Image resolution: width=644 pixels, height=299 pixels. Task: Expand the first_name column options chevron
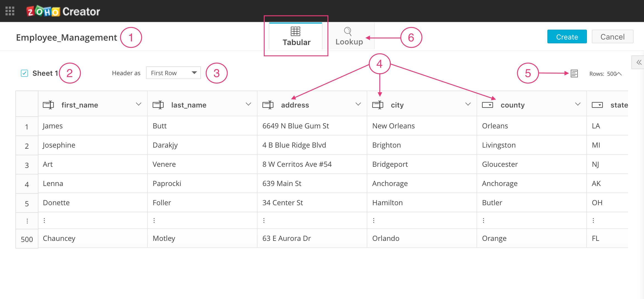click(139, 104)
